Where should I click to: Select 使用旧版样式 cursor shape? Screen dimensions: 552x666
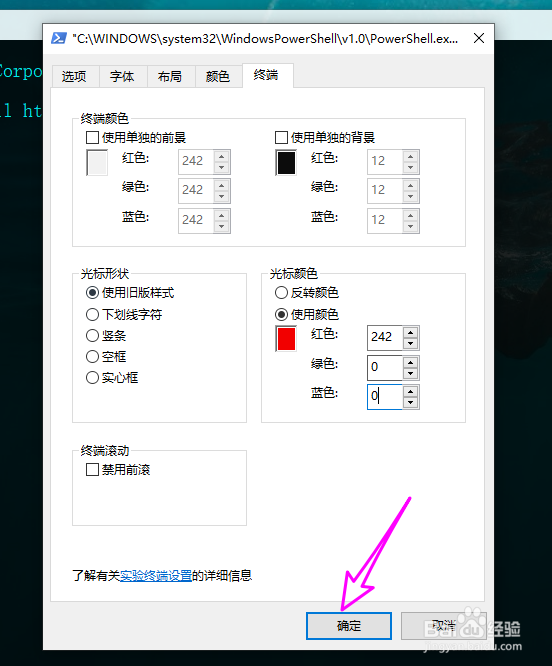point(92,293)
